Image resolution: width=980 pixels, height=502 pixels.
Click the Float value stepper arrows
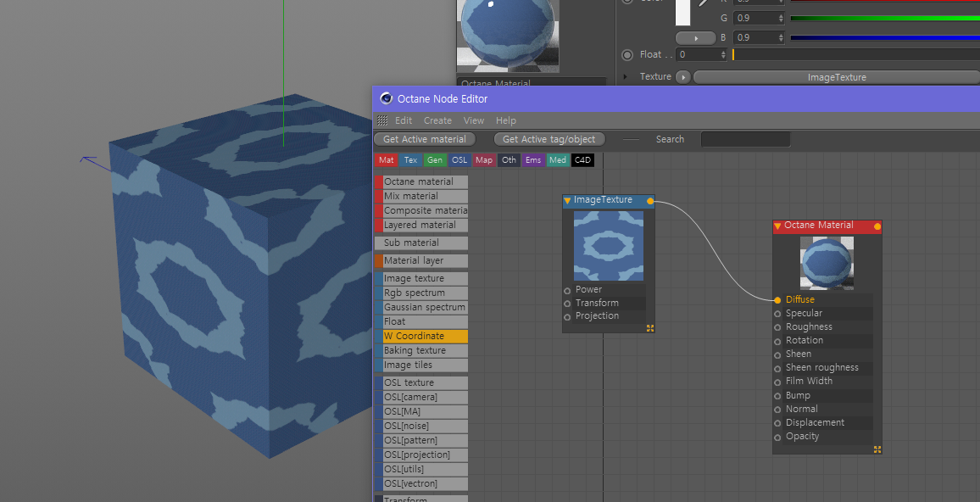point(723,55)
